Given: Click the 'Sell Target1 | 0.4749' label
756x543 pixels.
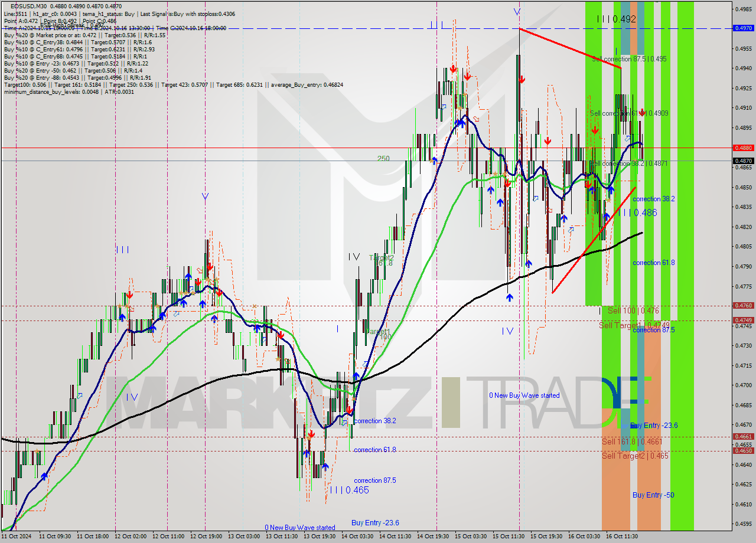Looking at the screenshot, I should click(x=634, y=325).
